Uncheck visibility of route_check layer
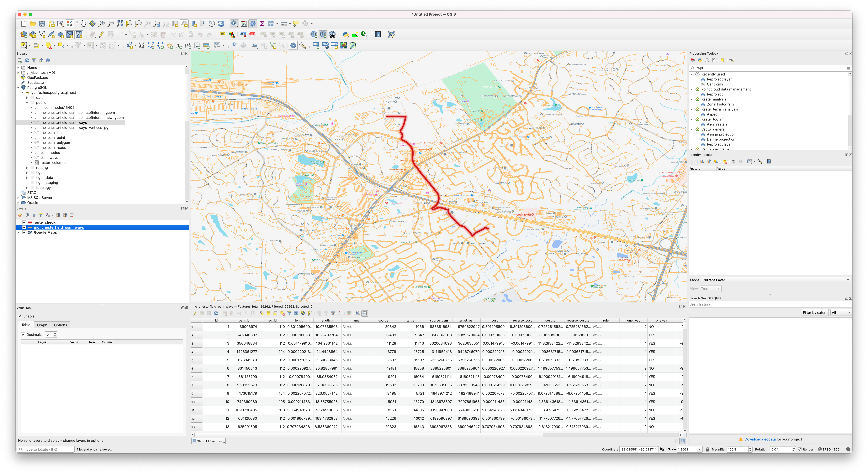Image resolution: width=868 pixels, height=474 pixels. (x=24, y=222)
